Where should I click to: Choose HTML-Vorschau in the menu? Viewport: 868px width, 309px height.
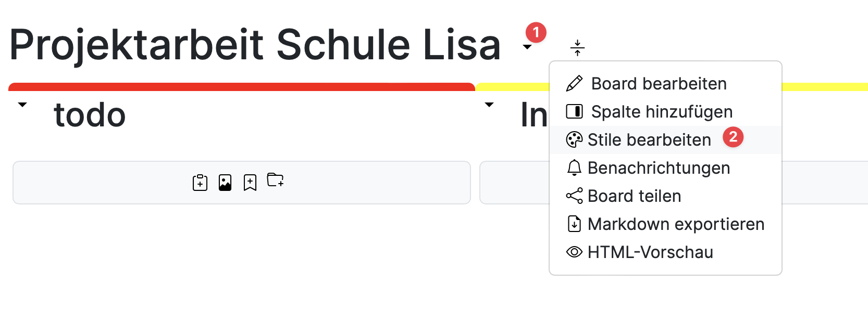pos(650,252)
